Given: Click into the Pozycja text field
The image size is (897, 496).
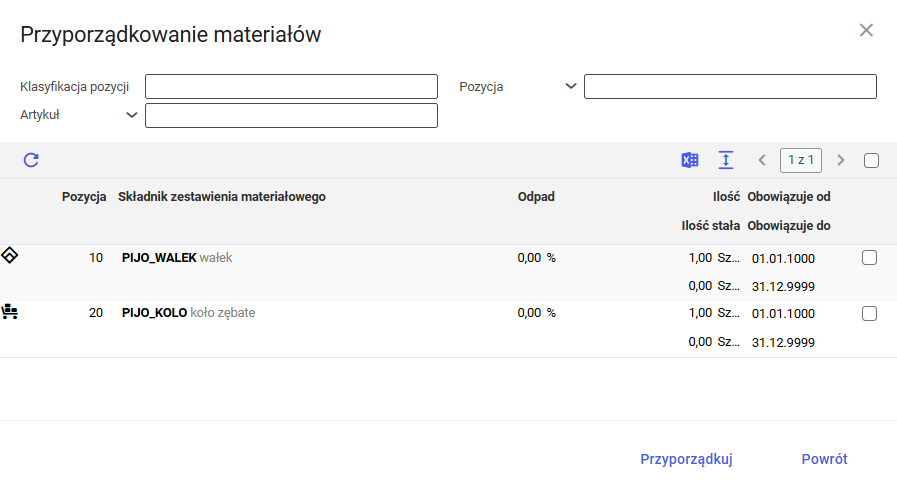Looking at the screenshot, I should coord(730,87).
